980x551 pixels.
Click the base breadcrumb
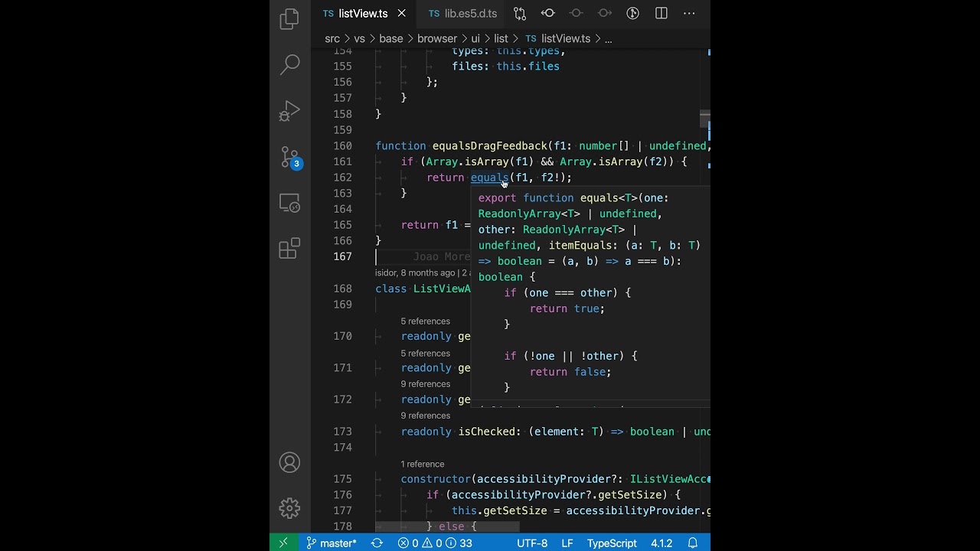390,38
